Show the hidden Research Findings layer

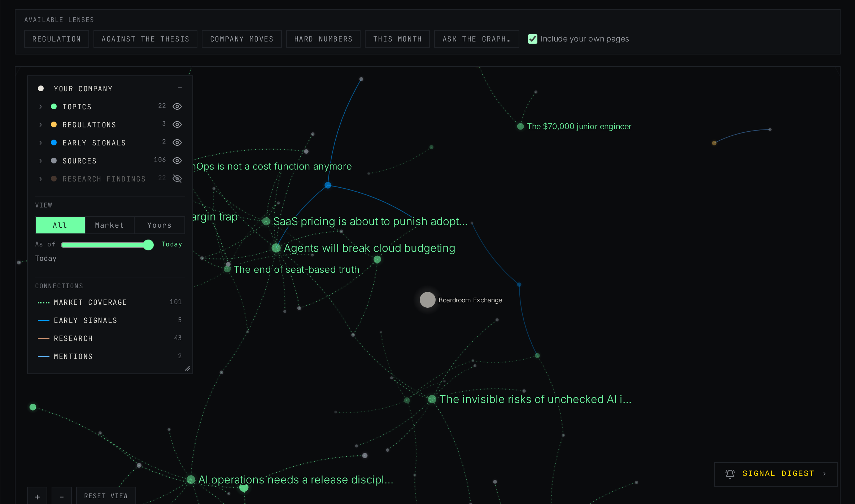point(177,179)
